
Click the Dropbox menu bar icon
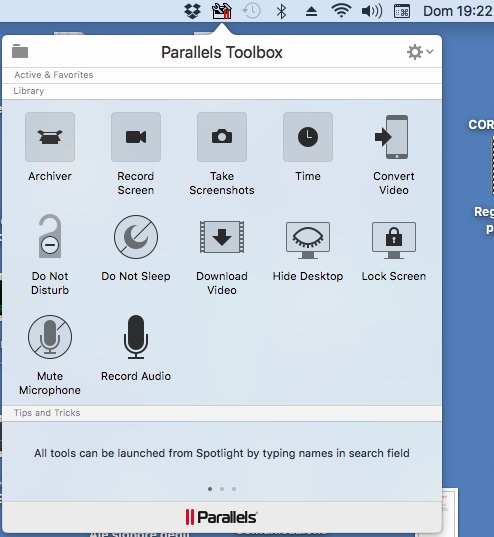(193, 11)
